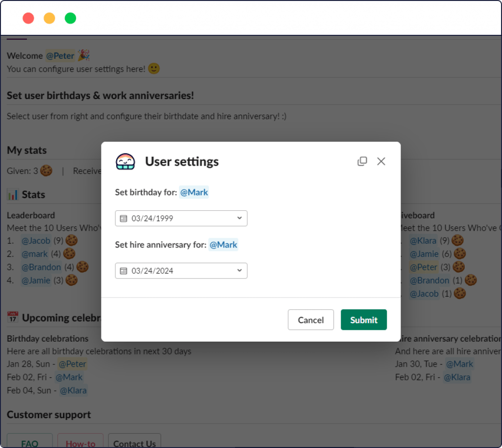The image size is (502, 448).
Task: Click the calendar emoji beside Upcoming celebrations
Action: [x=12, y=317]
